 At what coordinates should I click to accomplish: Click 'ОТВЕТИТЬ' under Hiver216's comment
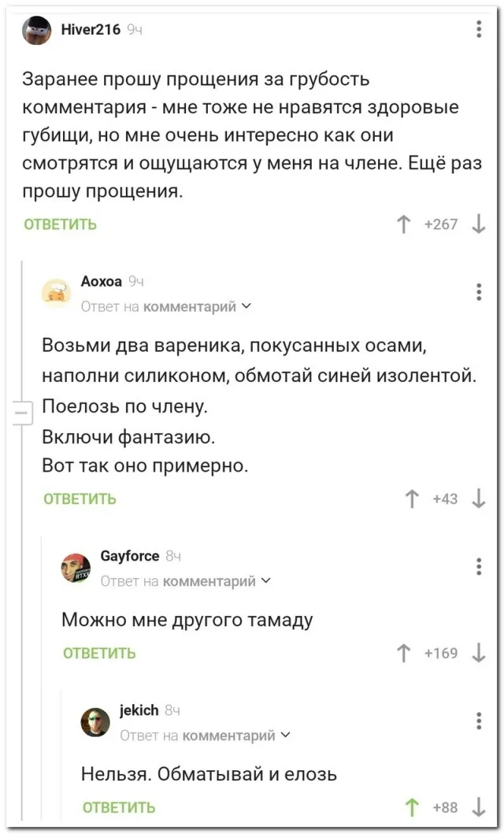(x=61, y=224)
